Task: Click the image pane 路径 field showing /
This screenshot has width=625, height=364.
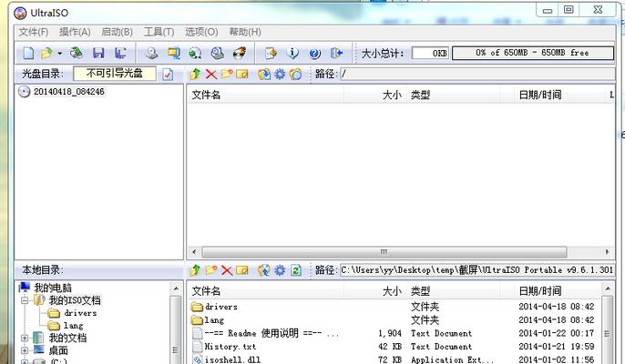Action: [477, 74]
